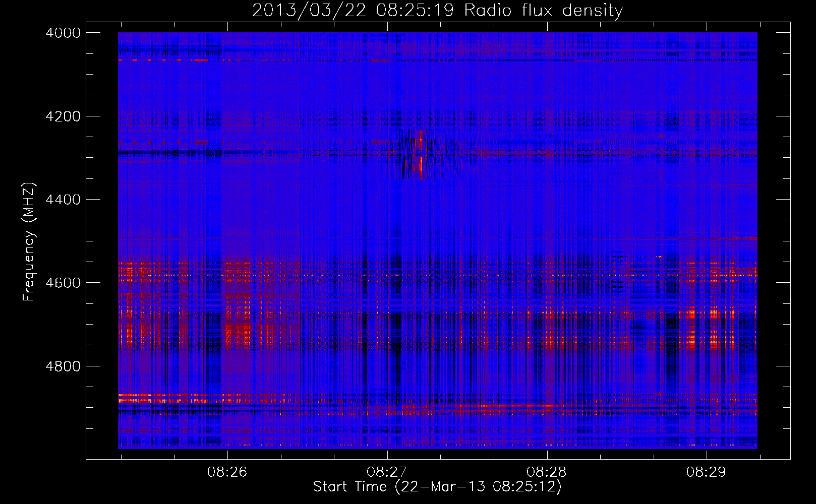Click the 'Frequency (MHZ)' y-axis title
The height and width of the screenshot is (504, 816).
click(x=29, y=242)
